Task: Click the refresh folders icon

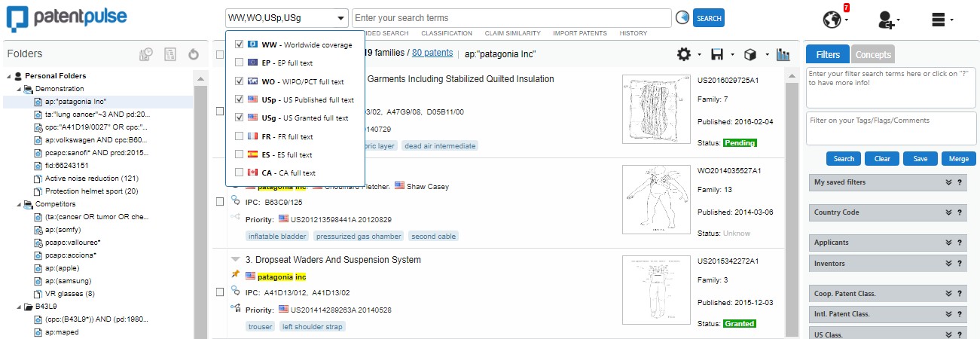Action: 194,54
